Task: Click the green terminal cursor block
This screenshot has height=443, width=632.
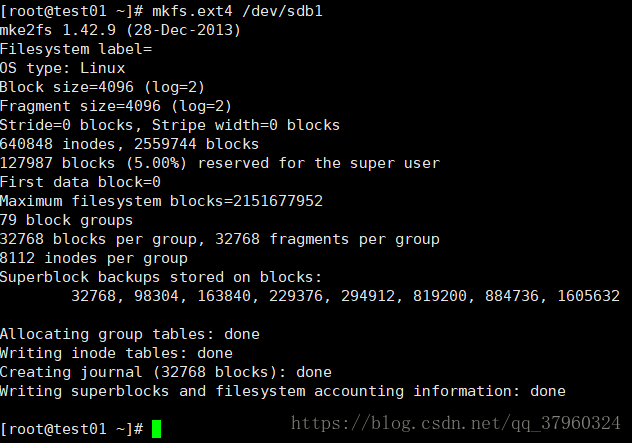Action: [x=156, y=429]
